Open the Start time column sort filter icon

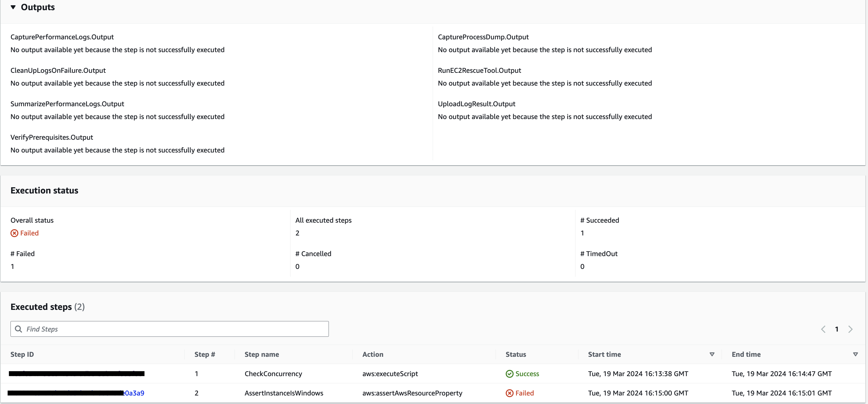click(x=712, y=354)
